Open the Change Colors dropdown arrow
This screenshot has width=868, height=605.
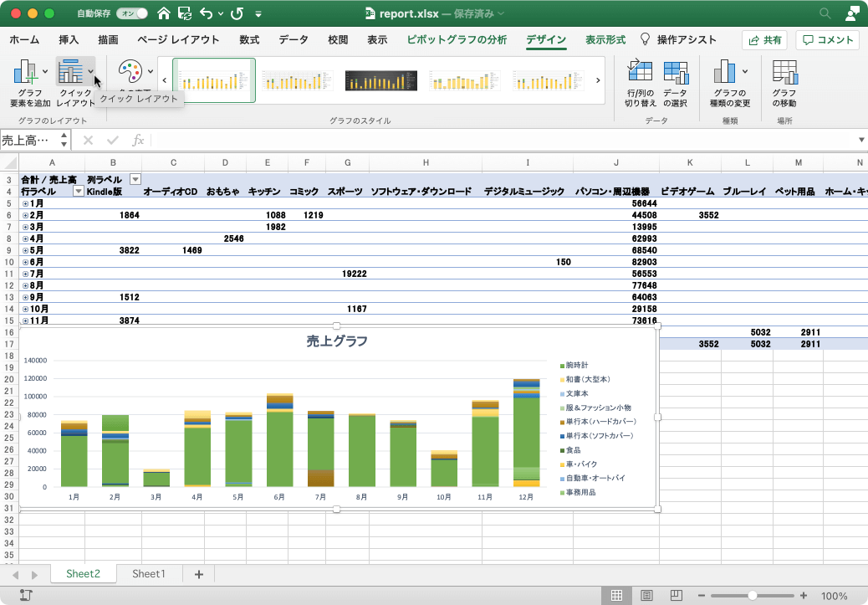click(150, 71)
